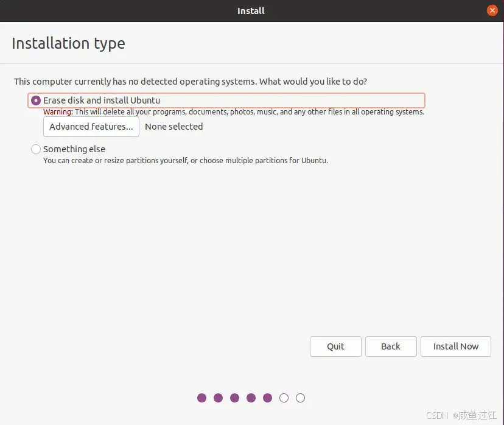Click the 'no detected operating systems' question text

pos(191,82)
